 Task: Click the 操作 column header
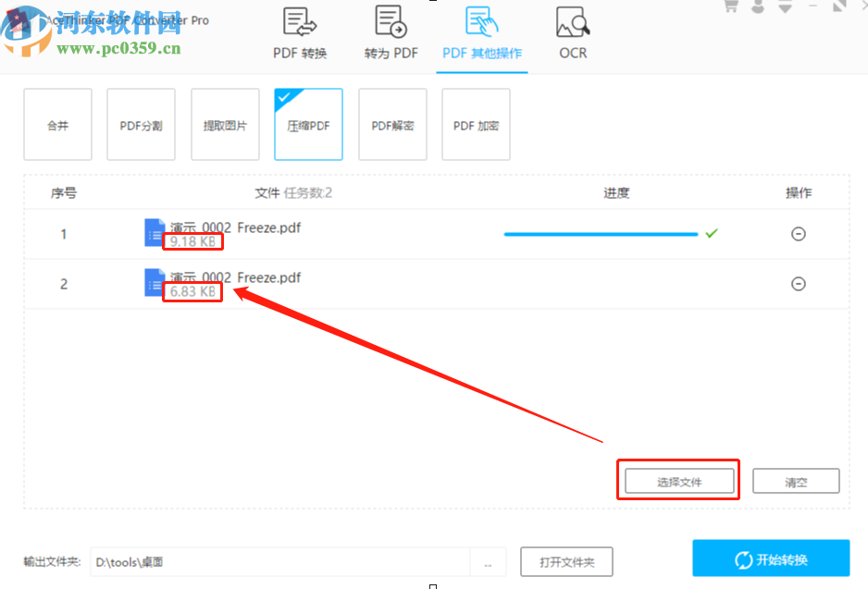click(x=799, y=193)
